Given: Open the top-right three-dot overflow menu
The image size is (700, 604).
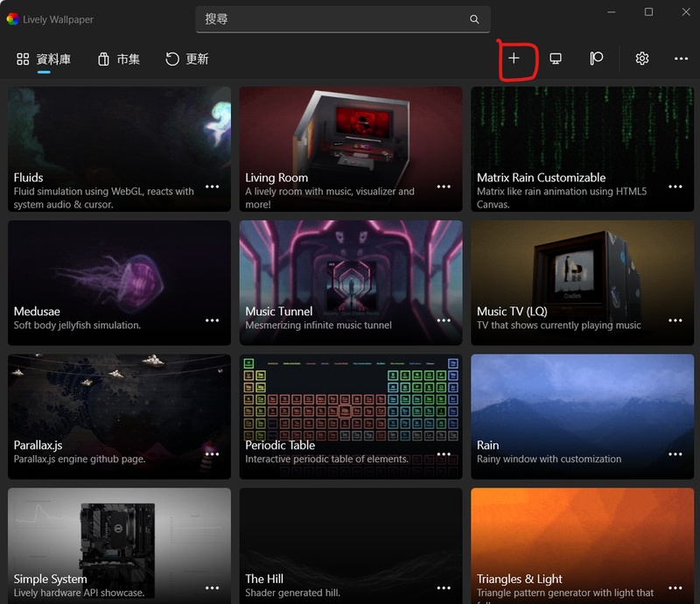Looking at the screenshot, I should pos(682,59).
